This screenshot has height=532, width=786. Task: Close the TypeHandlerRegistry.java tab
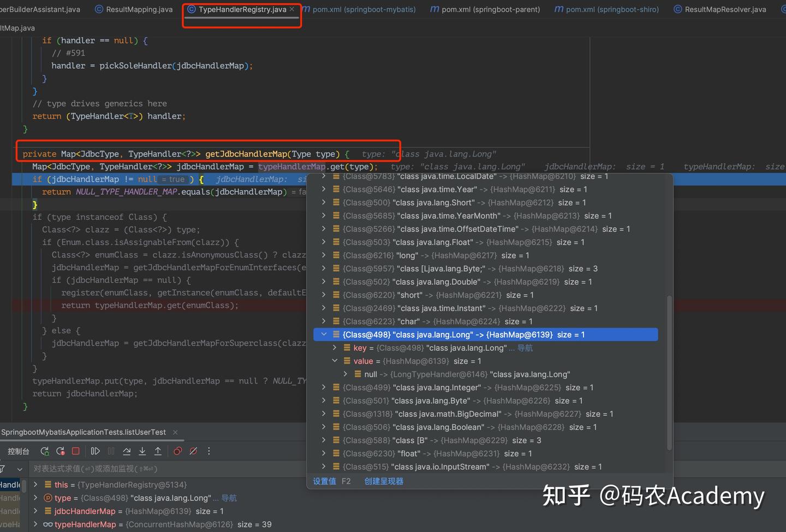pos(292,9)
